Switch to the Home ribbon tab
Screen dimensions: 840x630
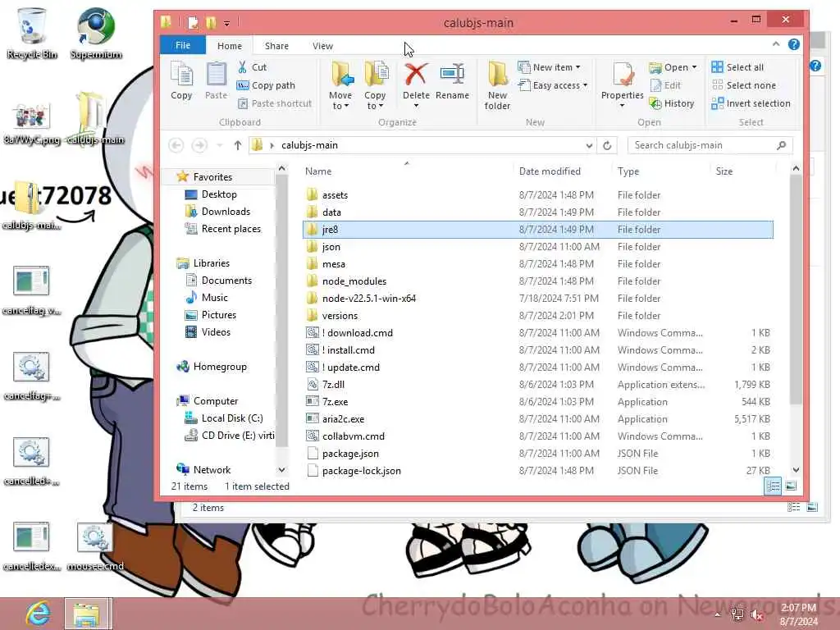(230, 46)
